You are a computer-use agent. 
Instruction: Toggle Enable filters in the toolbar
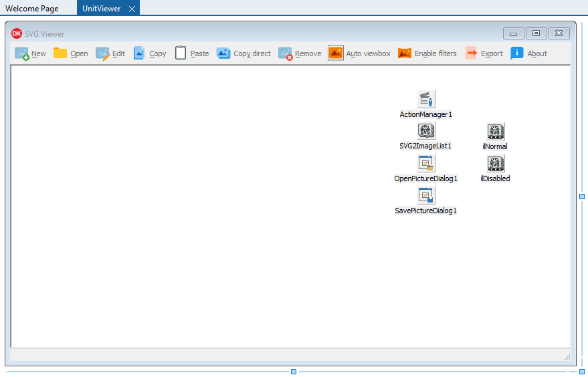(x=427, y=53)
